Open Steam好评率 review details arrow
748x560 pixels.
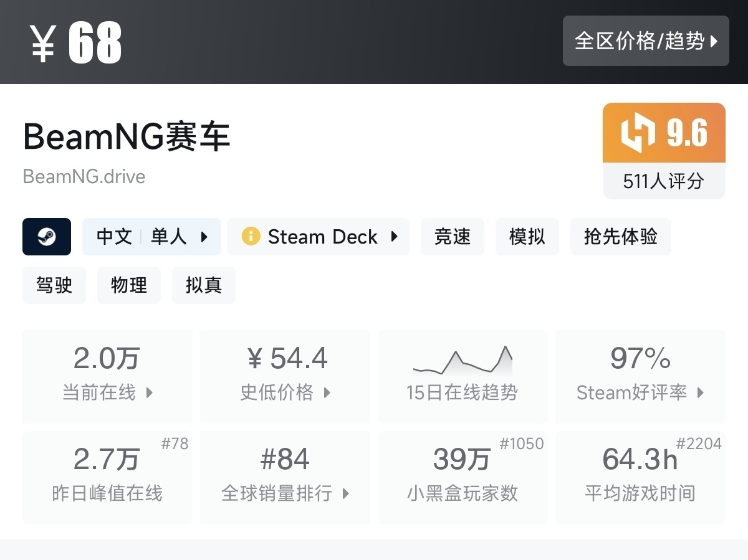coord(701,392)
